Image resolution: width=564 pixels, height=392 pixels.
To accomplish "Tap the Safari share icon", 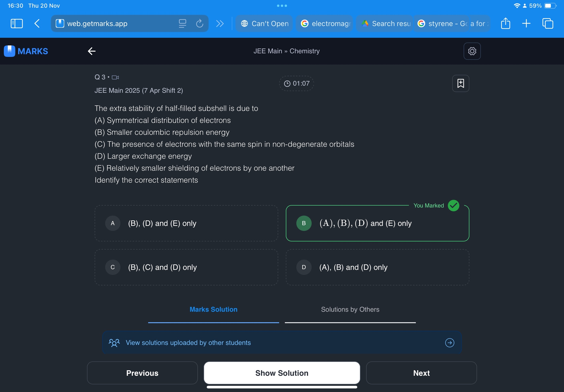I will pos(505,24).
